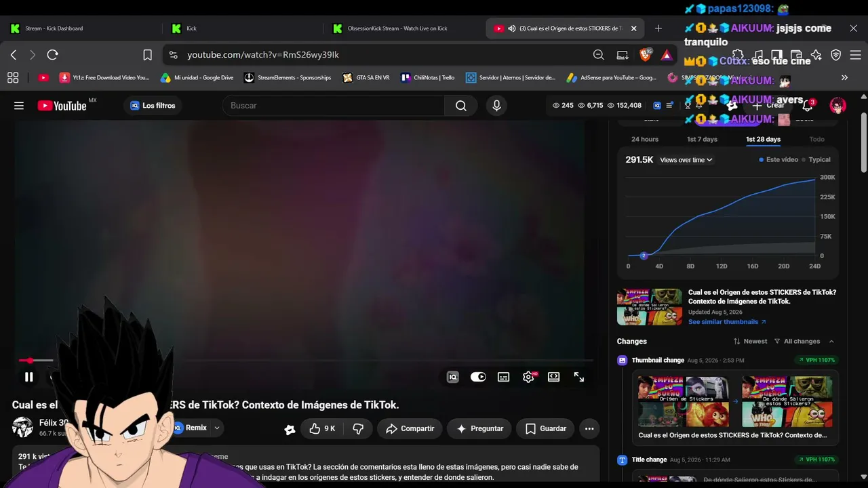Select the 1st 7 days tab

coord(702,140)
